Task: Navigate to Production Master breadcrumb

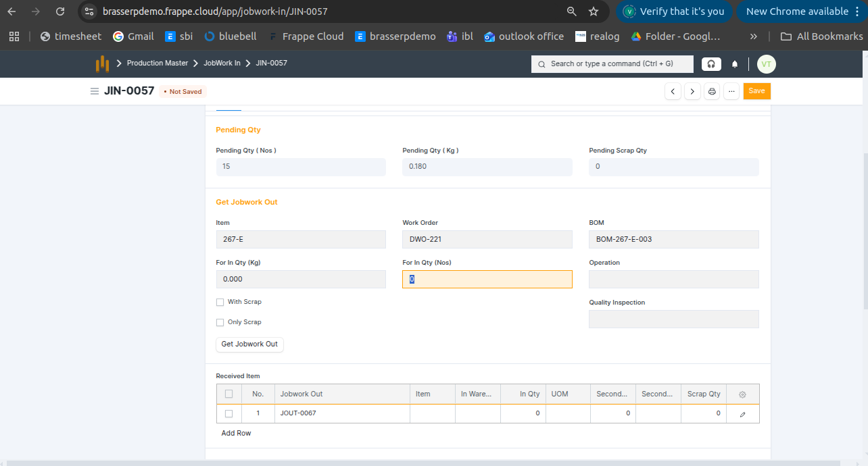Action: (158, 63)
